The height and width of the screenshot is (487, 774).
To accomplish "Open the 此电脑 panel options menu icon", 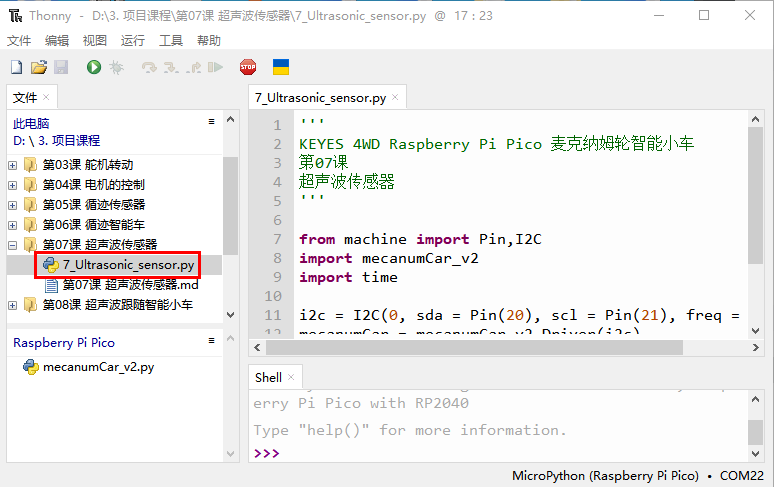I will (x=211, y=121).
